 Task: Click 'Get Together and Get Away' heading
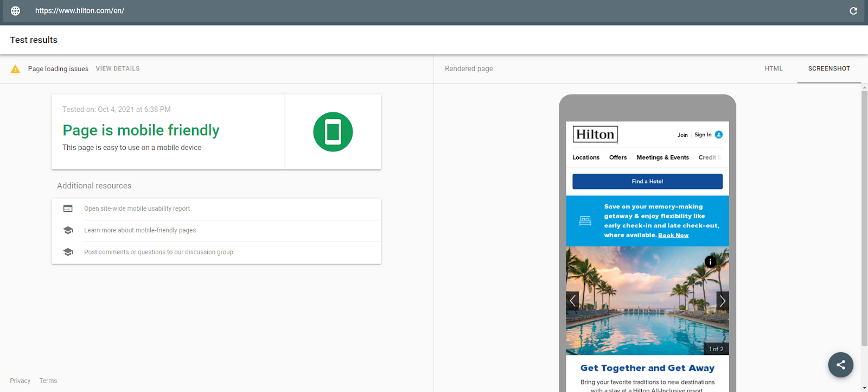pos(647,368)
